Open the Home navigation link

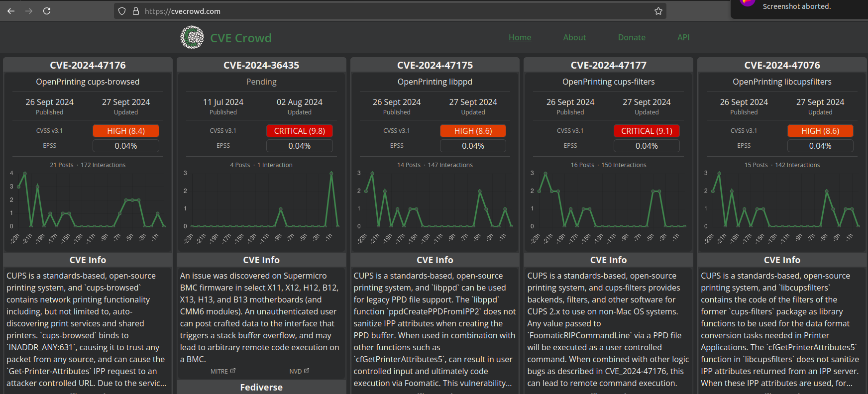[x=520, y=37]
